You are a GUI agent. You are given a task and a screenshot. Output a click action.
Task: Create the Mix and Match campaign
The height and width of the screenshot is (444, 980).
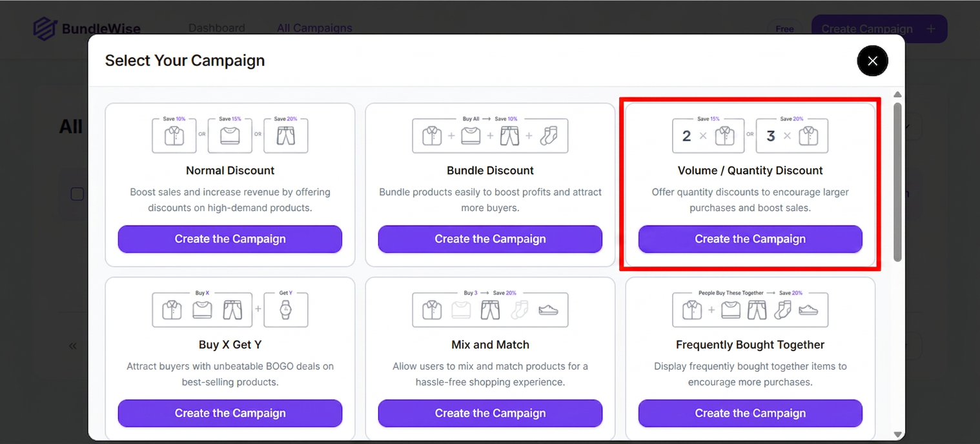point(490,413)
